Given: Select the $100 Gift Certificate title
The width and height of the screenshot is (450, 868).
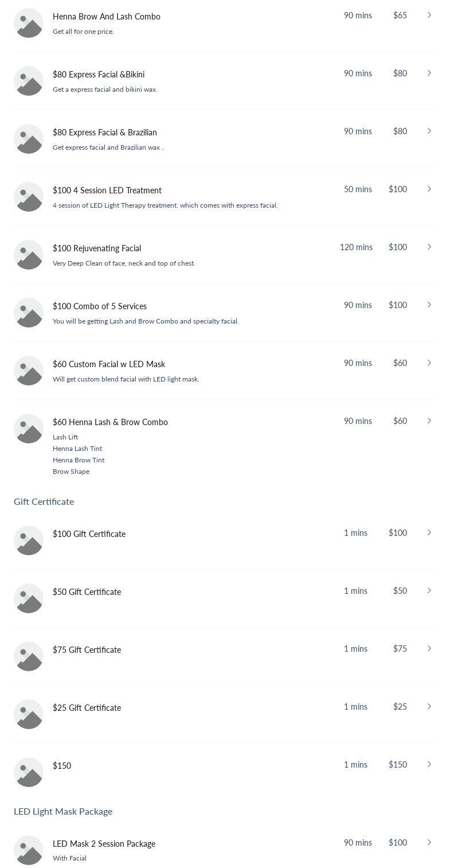Looking at the screenshot, I should click(89, 534).
